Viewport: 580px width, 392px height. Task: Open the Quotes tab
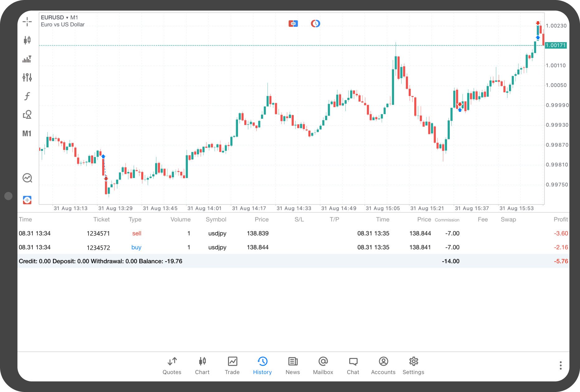[172, 365]
